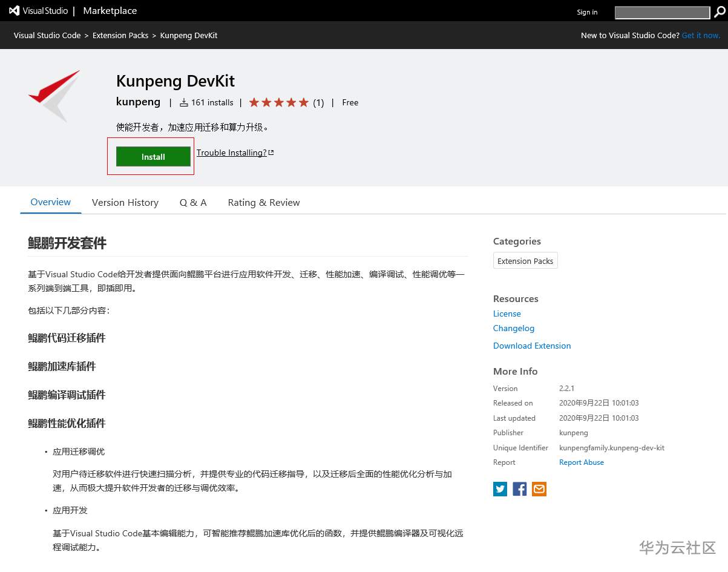
Task: Share on Facebook icon
Action: [x=520, y=489]
